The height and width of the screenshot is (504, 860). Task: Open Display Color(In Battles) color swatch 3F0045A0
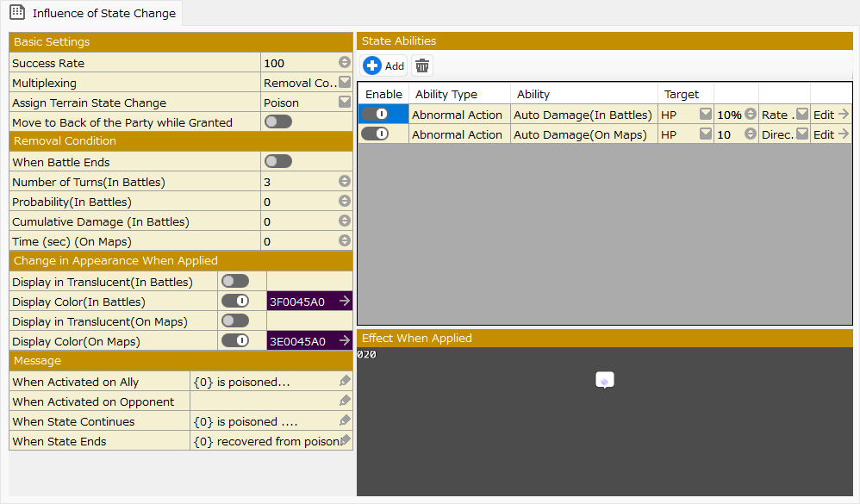coord(309,302)
